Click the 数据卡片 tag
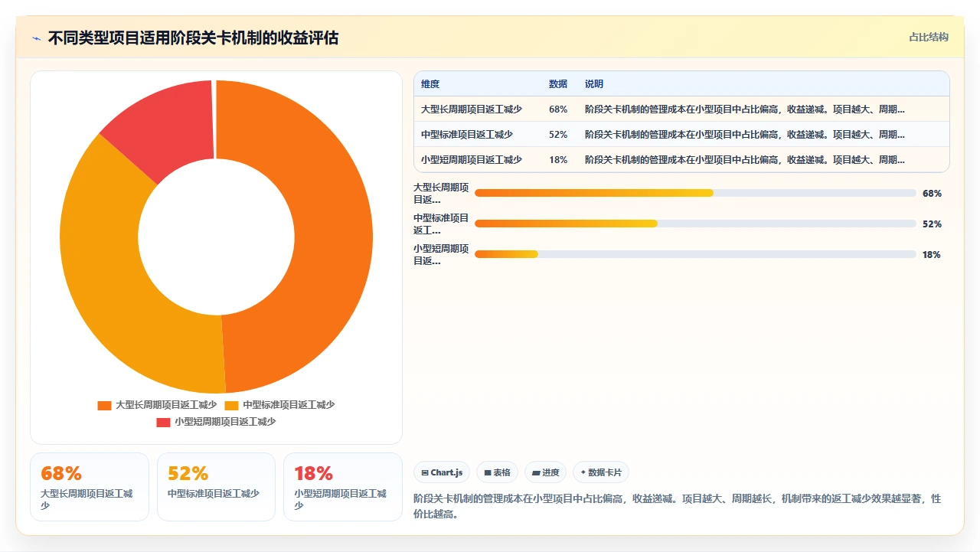The image size is (980, 552). [x=601, y=472]
